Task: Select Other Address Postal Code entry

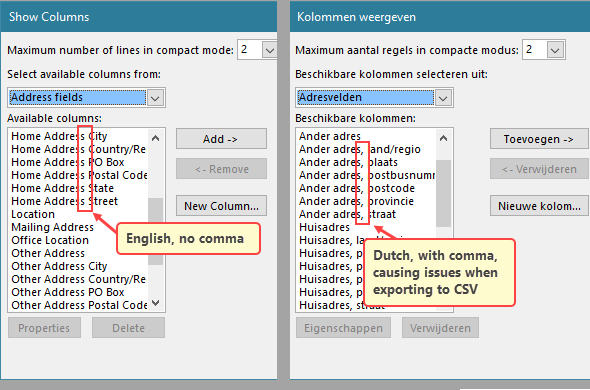Action: (79, 305)
